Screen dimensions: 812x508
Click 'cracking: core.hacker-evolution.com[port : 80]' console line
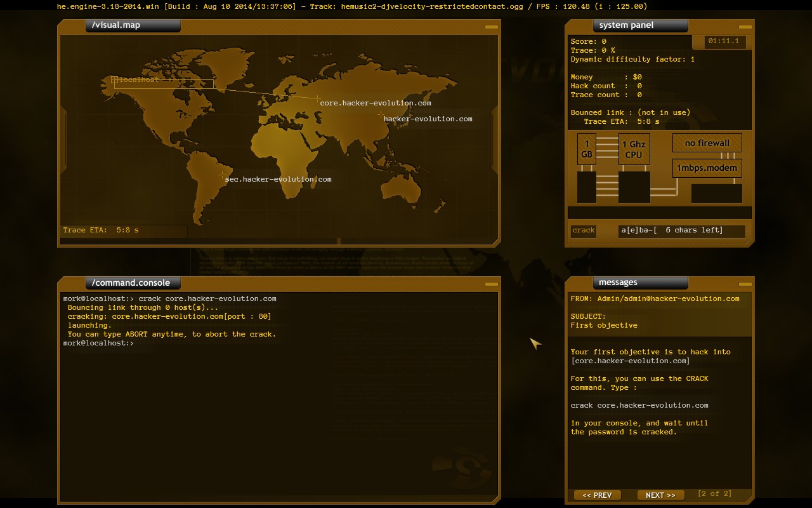click(170, 316)
